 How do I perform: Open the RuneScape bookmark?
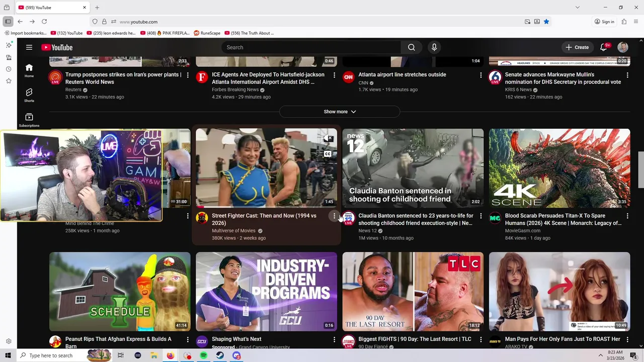(207, 33)
